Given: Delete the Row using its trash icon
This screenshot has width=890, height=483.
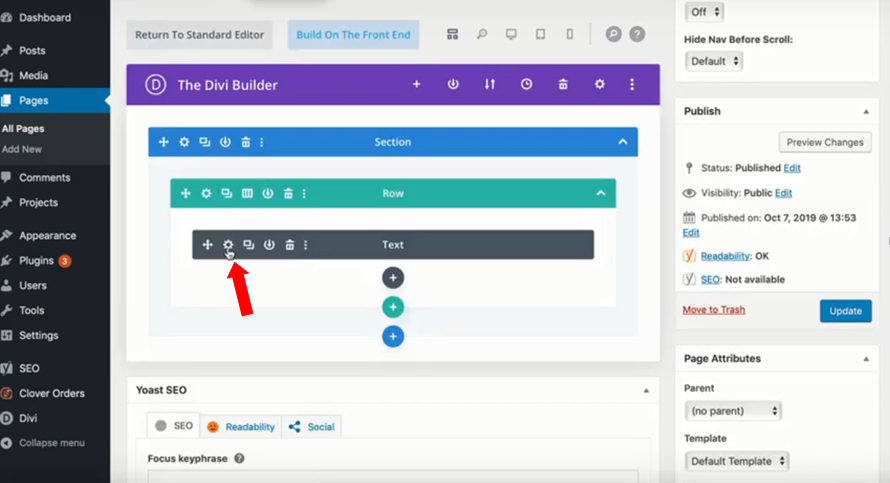Looking at the screenshot, I should tap(288, 194).
